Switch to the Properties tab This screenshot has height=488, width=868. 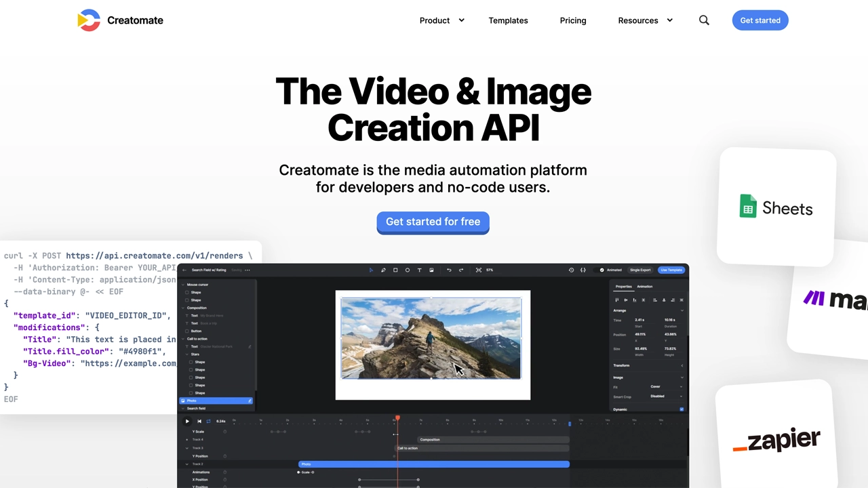coord(623,287)
